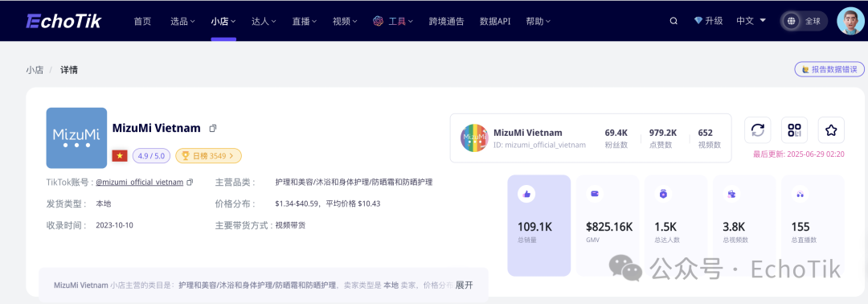The image size is (868, 304).
Task: Select the 总达人数 1.5K card
Action: point(676,225)
